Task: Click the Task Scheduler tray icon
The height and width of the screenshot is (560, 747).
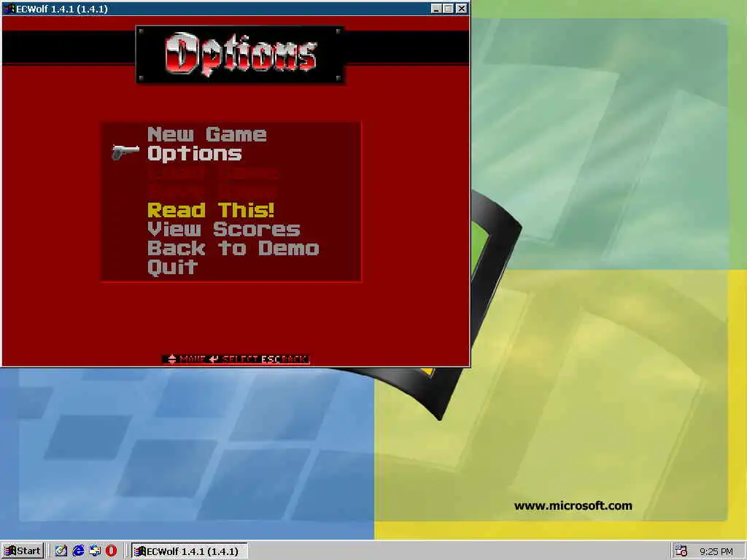Action: (681, 551)
